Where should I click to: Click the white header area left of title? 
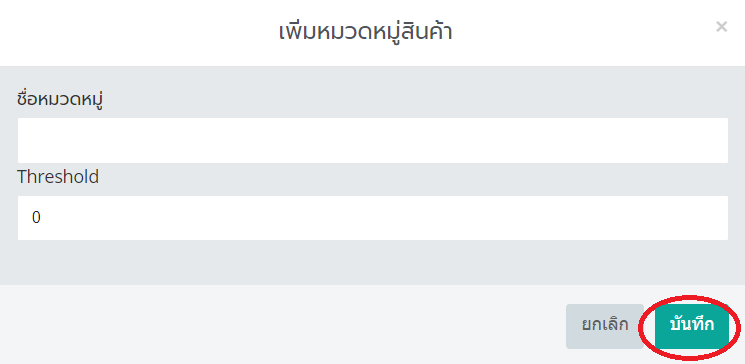coord(138,32)
